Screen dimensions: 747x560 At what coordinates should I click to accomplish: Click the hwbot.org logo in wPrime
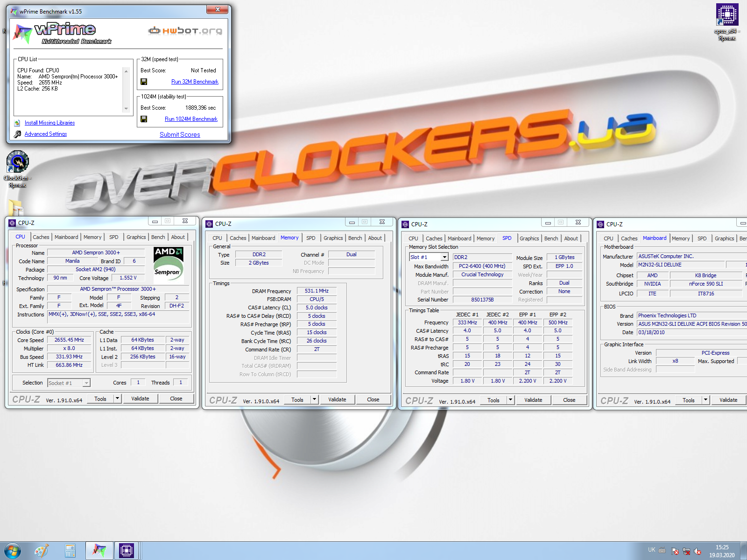(x=185, y=31)
